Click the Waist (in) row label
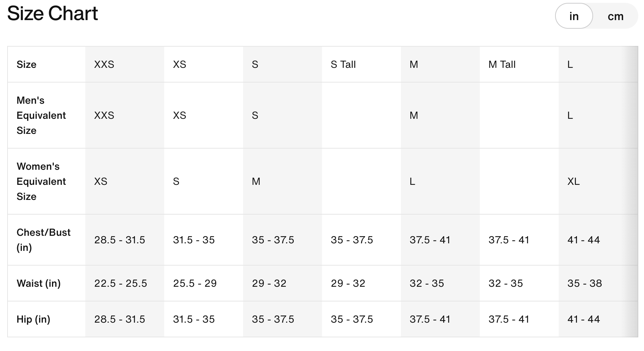644x351 pixels. (38, 283)
